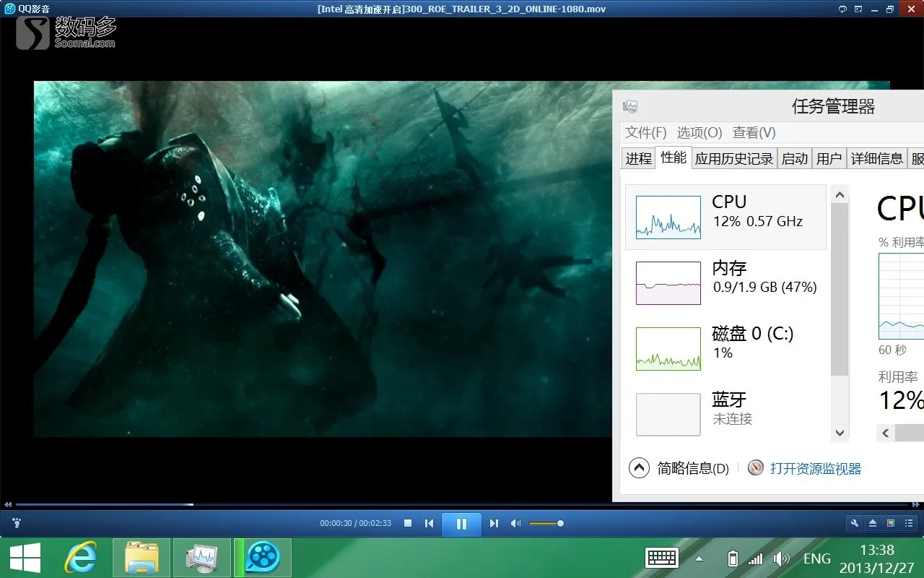This screenshot has width=924, height=578.
Task: Switch to the 启动 tab
Action: pos(795,159)
